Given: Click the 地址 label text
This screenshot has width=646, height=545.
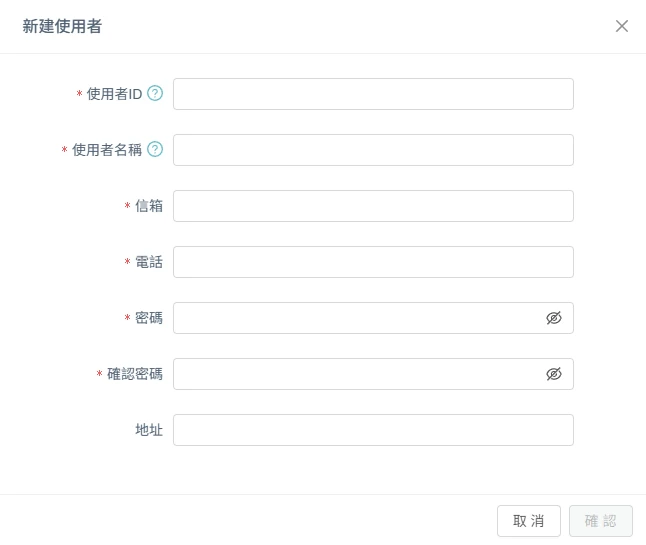Looking at the screenshot, I should tap(149, 430).
